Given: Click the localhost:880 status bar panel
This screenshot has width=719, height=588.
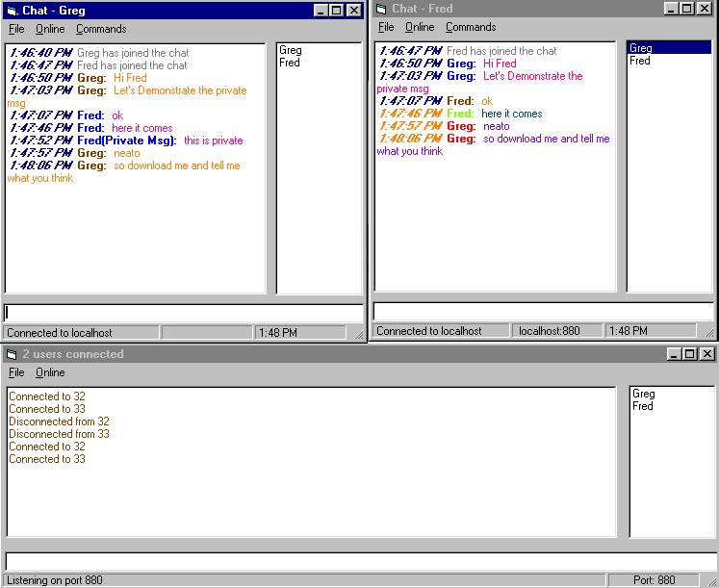Looking at the screenshot, I should [x=557, y=331].
